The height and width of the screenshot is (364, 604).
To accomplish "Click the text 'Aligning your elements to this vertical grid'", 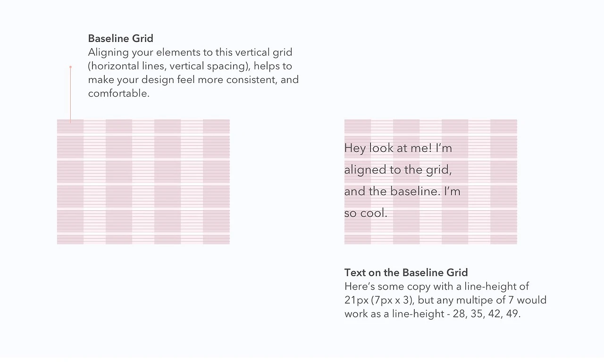I will pyautogui.click(x=190, y=52).
